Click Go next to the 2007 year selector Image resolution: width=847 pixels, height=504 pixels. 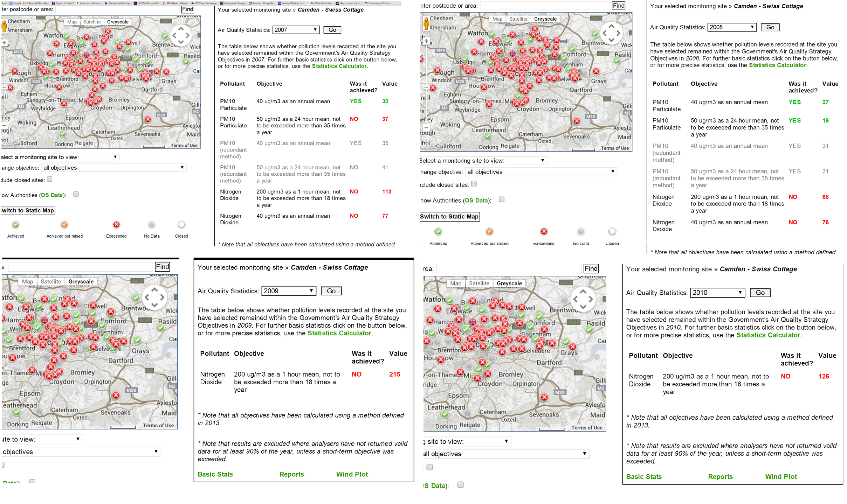point(332,30)
